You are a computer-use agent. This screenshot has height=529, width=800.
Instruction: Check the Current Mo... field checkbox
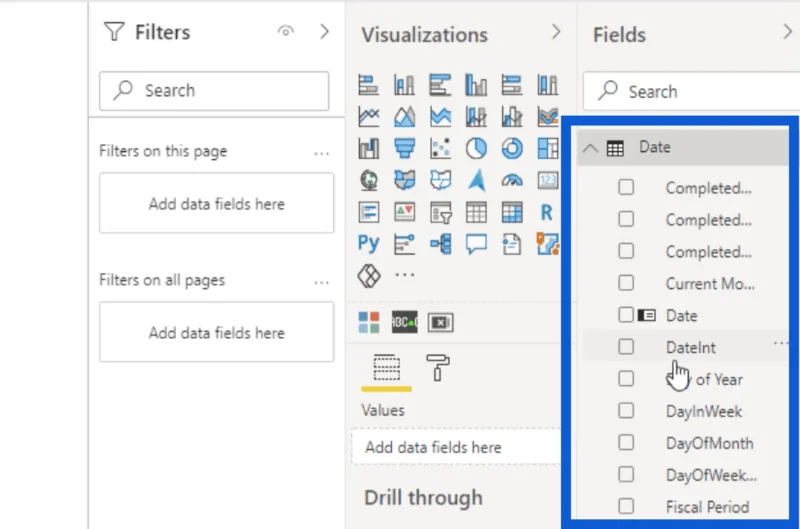626,283
